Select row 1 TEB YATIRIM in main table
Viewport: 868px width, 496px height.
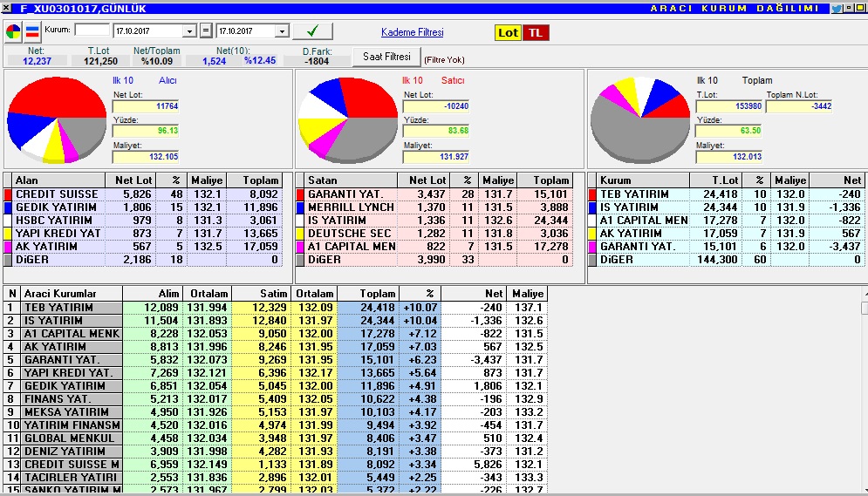275,308
